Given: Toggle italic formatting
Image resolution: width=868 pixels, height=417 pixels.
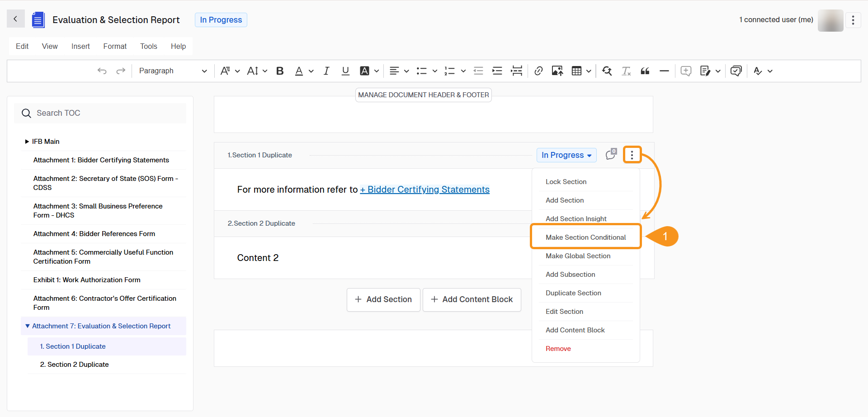Looking at the screenshot, I should tap(326, 71).
